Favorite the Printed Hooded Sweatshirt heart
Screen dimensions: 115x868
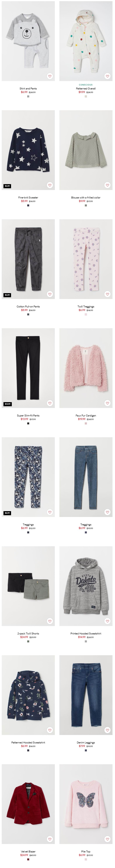107,621
